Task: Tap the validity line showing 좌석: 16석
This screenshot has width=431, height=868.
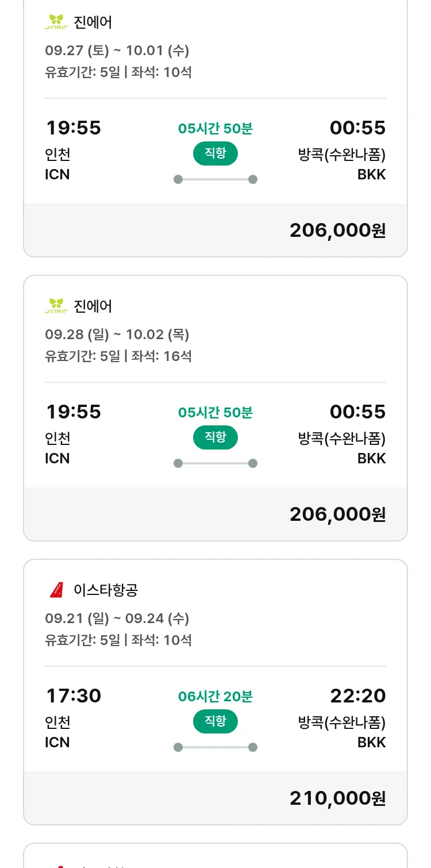Action: [x=118, y=356]
